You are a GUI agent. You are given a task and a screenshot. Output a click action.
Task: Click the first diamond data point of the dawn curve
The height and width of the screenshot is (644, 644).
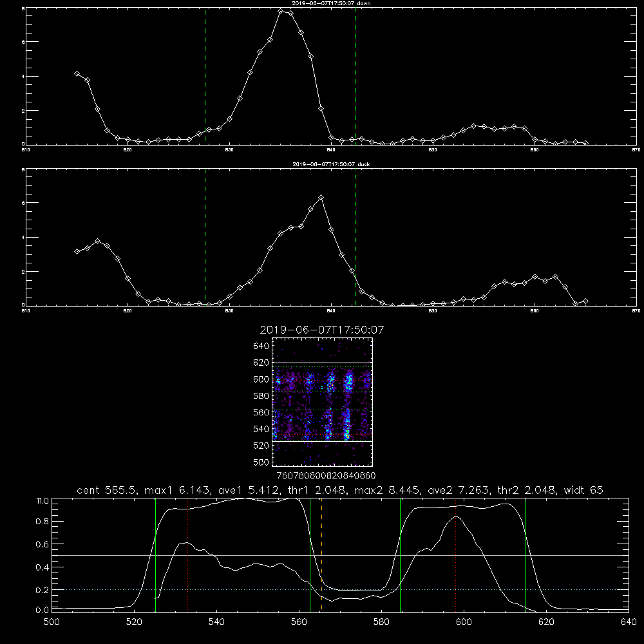[x=77, y=73]
